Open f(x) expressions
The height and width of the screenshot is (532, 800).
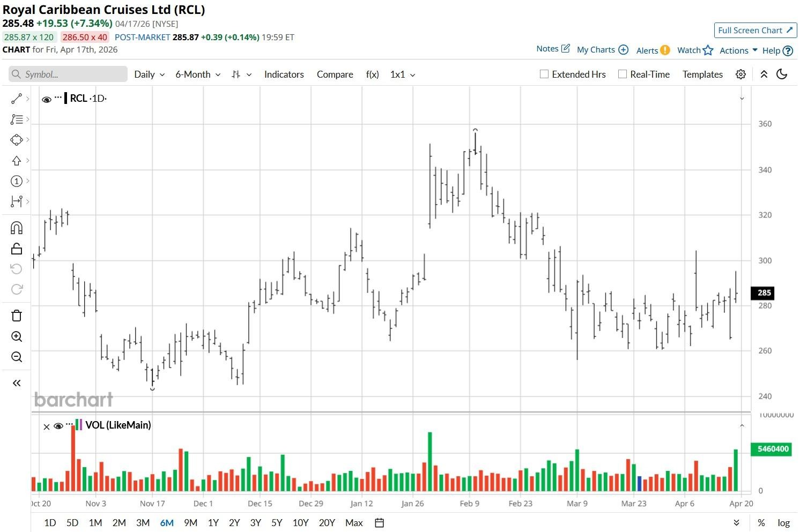(x=373, y=74)
